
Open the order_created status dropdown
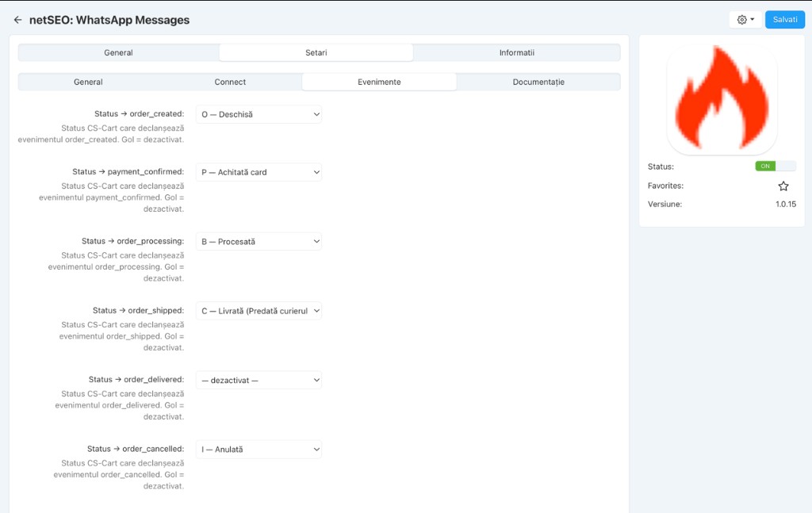[x=259, y=114]
